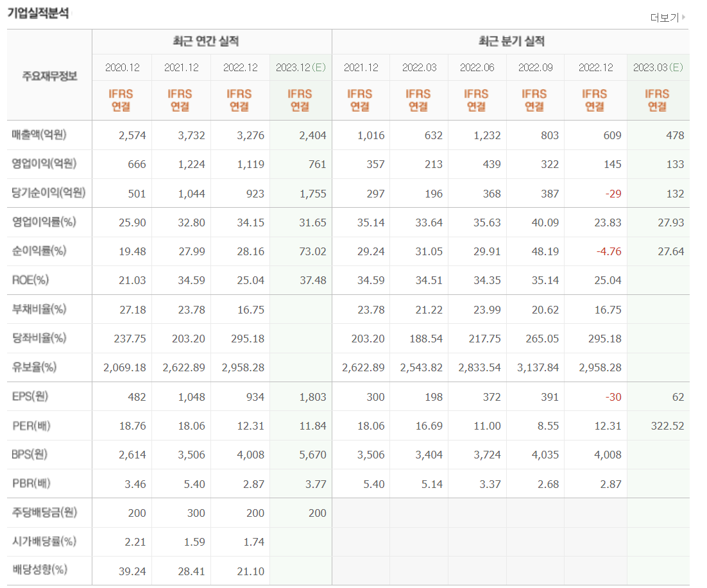Click the 1,224 operating profit value

191,164
